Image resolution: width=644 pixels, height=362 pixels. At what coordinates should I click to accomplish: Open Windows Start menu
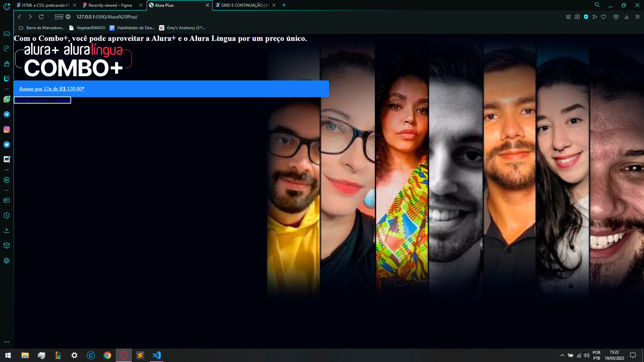click(8, 355)
